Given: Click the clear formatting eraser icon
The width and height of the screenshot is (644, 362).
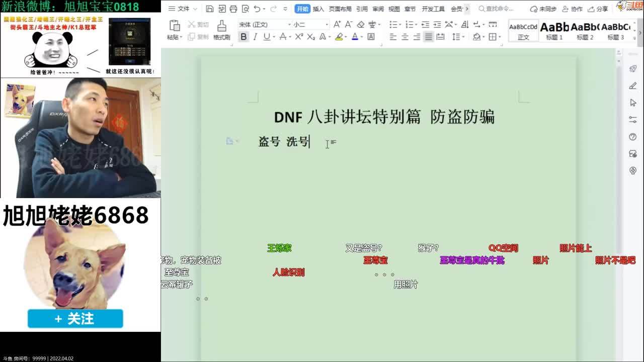Looking at the screenshot, I should pyautogui.click(x=360, y=25).
